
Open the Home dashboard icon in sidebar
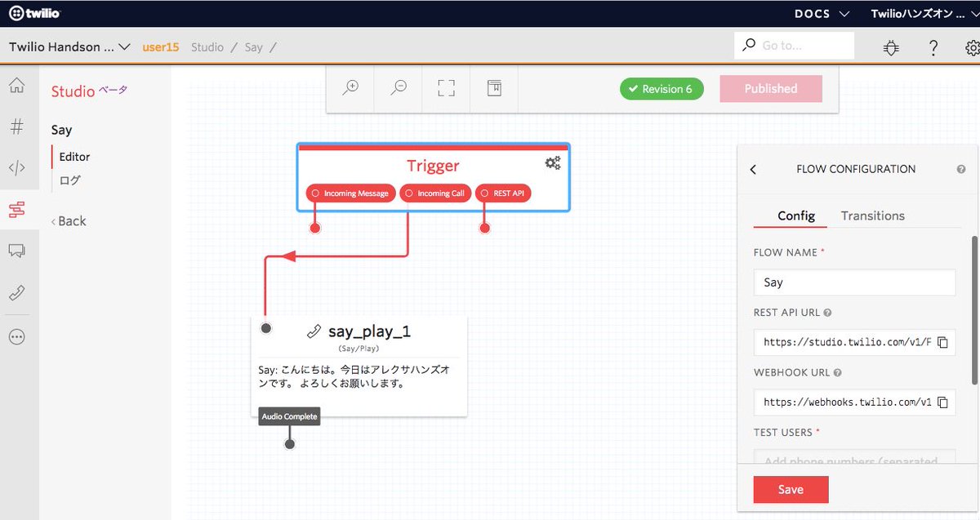pos(16,85)
